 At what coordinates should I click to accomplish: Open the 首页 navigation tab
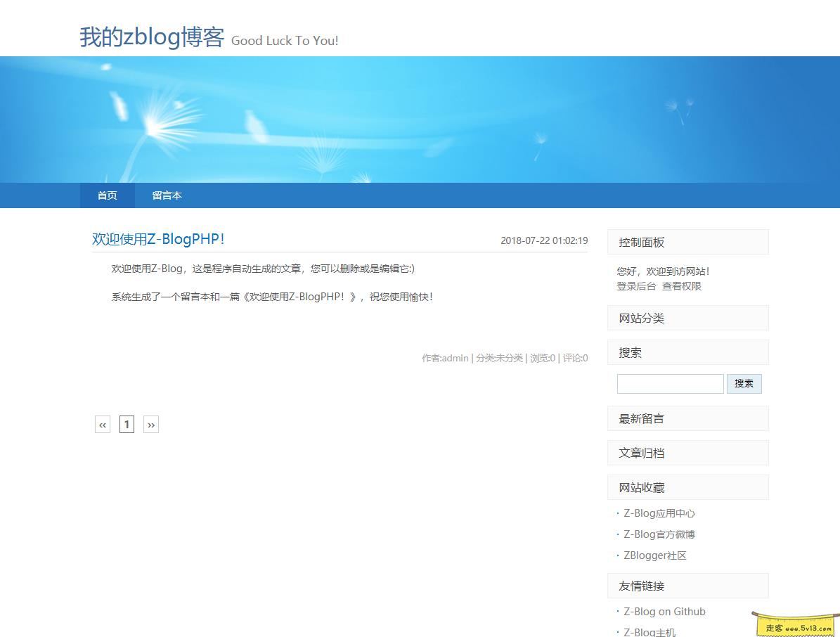click(x=106, y=195)
